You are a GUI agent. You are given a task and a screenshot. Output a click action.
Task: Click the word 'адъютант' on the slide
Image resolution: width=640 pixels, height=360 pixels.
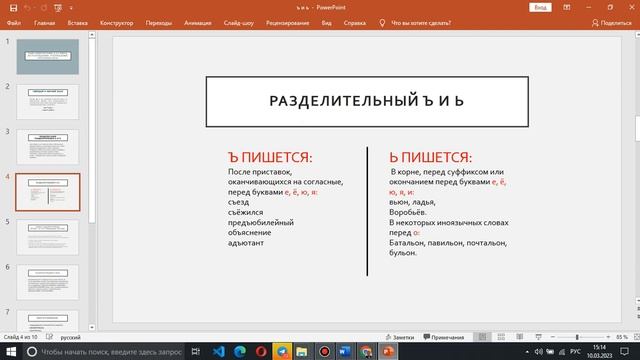246,243
